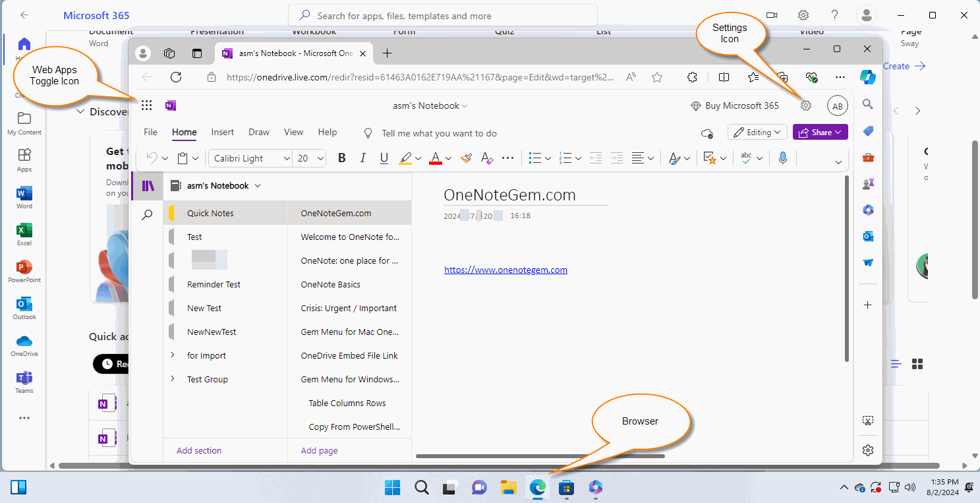This screenshot has width=980, height=503.
Task: Click the note's vertical scrollbar
Action: click(x=847, y=268)
